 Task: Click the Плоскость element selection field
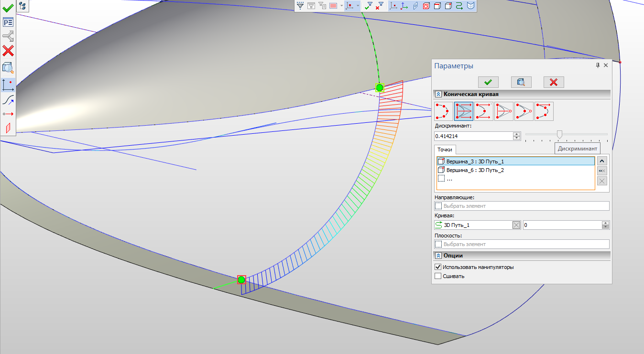(522, 244)
